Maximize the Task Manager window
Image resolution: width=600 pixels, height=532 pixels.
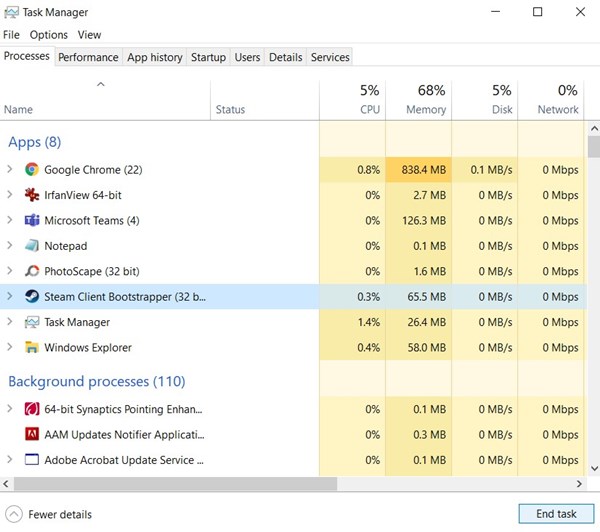pos(538,12)
